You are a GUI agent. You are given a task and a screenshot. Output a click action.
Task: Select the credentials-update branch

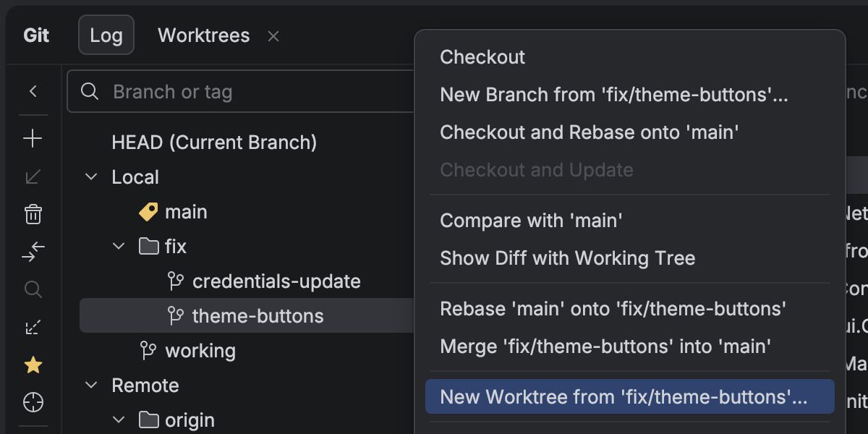(x=276, y=281)
